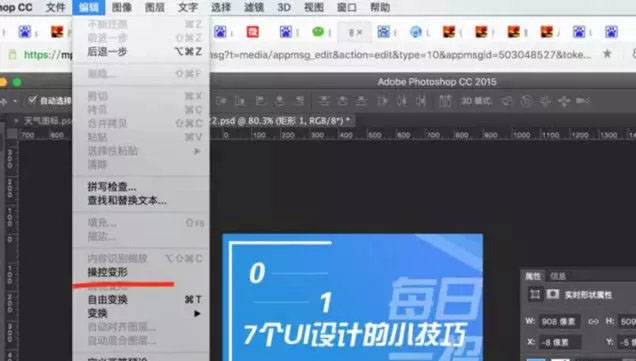Choose 拼写检查... in the Edit menu
Viewport: 636px width, 361px height.
pyautogui.click(x=141, y=187)
